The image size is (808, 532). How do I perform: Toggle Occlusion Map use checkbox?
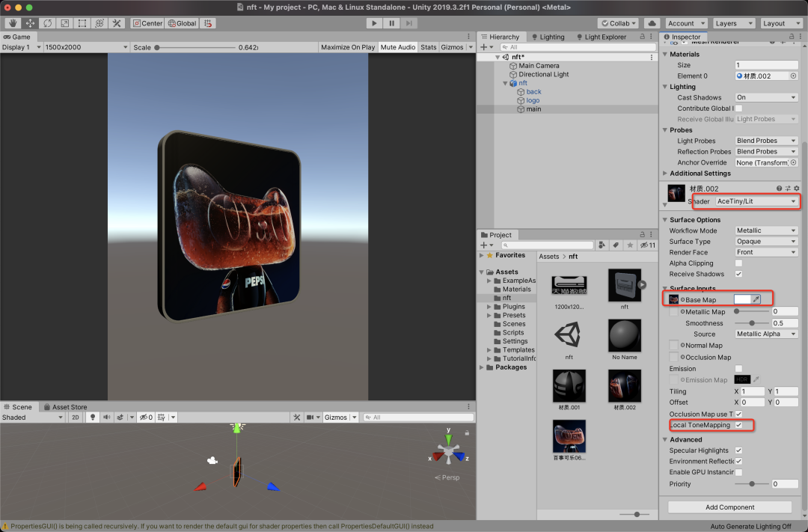[x=739, y=414]
